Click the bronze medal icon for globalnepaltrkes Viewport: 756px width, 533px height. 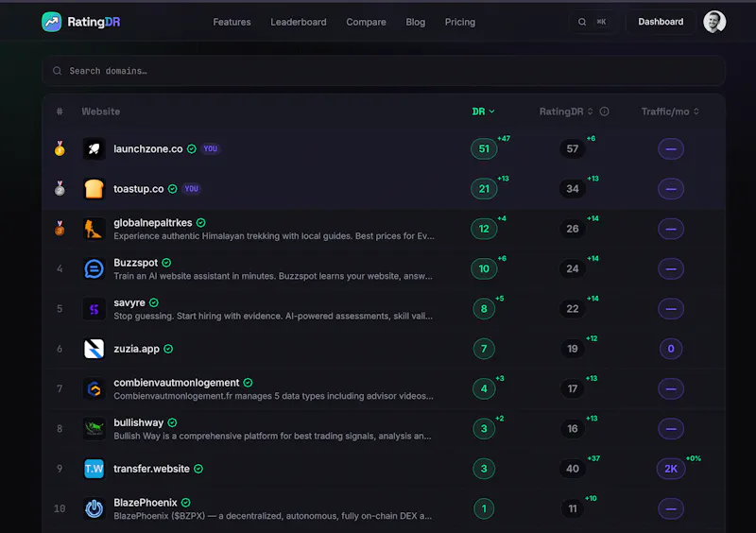click(x=60, y=229)
